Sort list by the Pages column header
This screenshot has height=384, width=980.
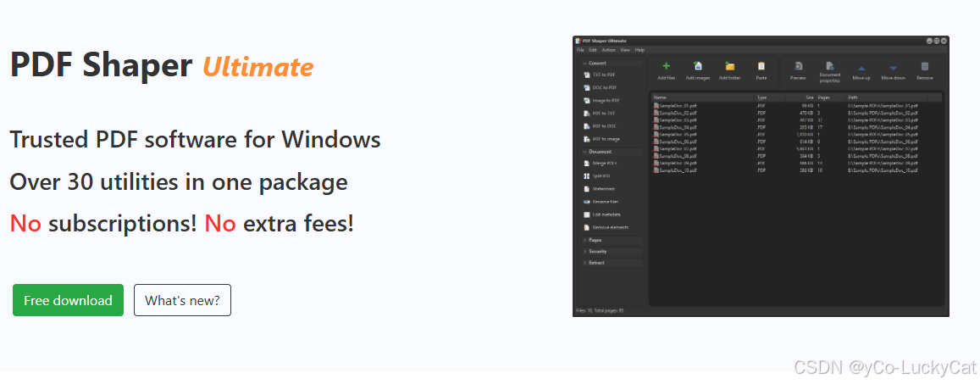[x=831, y=97]
